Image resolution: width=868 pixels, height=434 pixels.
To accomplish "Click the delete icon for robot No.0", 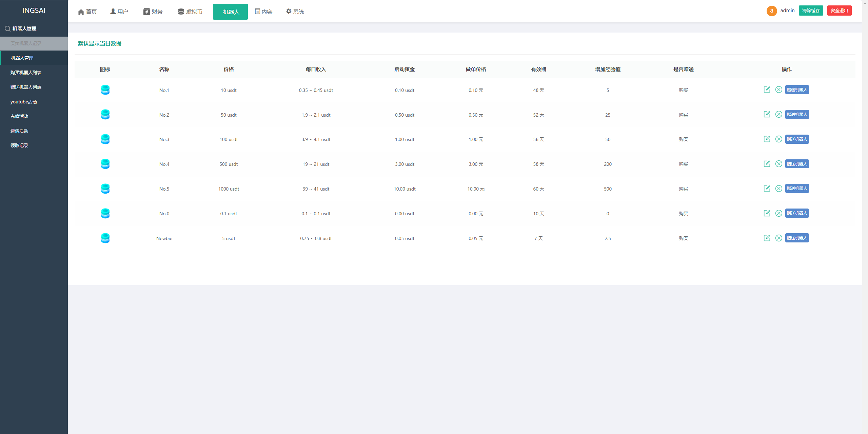I will point(778,213).
